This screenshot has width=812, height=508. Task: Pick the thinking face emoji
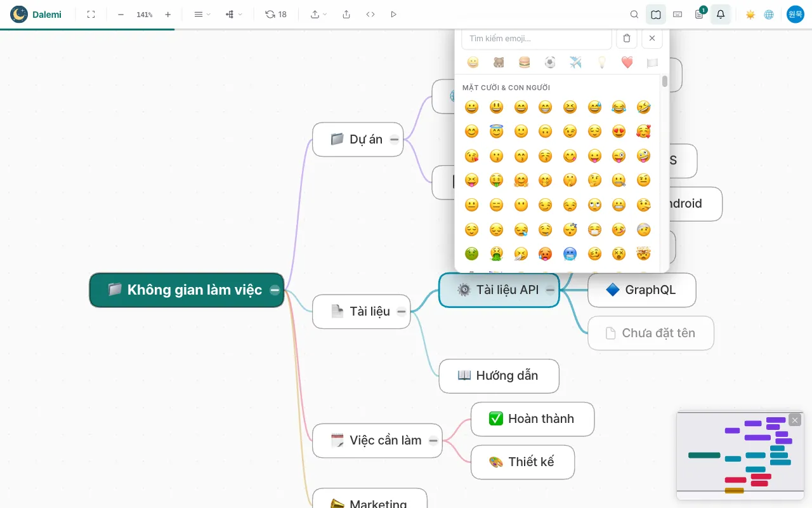594,180
